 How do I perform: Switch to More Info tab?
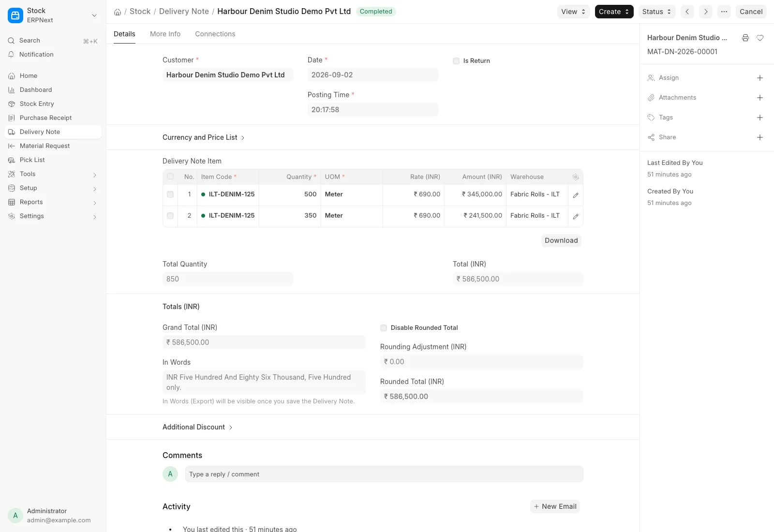165,34
